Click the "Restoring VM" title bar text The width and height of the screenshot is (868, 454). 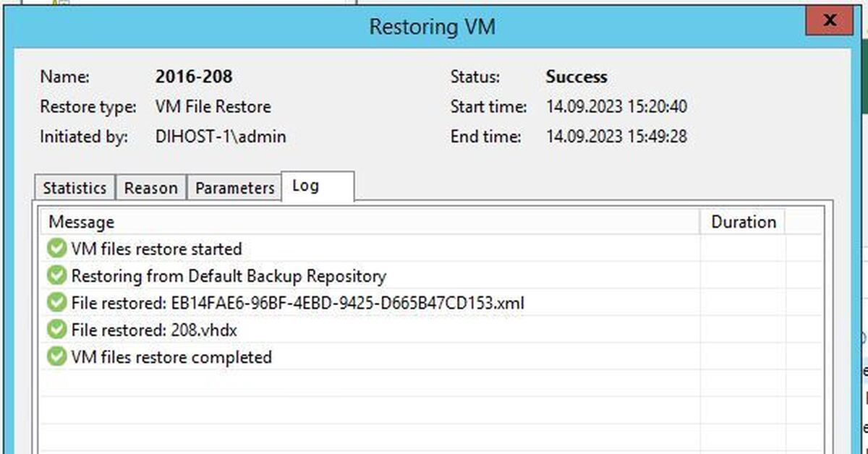[x=432, y=27]
